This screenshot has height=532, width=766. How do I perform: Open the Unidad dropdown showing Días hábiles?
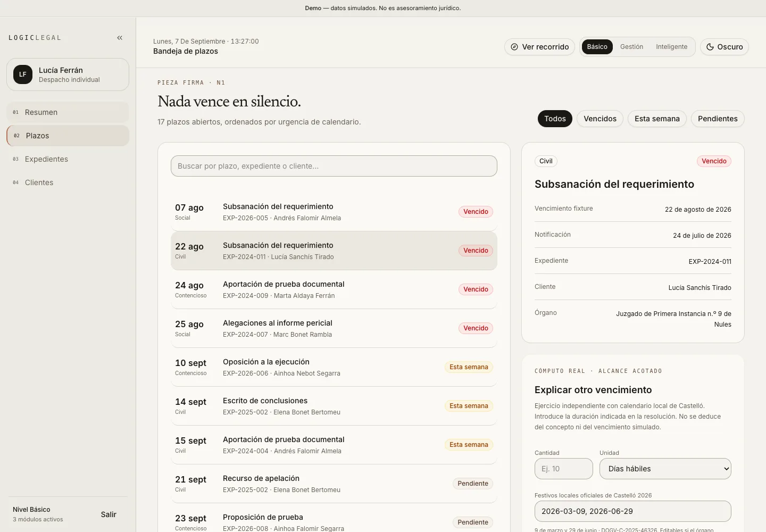coord(665,469)
